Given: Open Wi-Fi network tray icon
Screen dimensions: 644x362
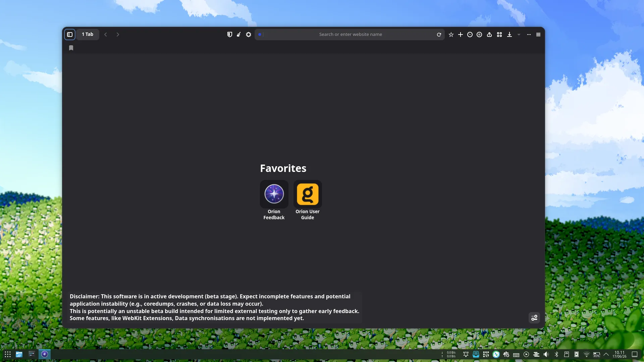Looking at the screenshot, I should tap(587, 354).
